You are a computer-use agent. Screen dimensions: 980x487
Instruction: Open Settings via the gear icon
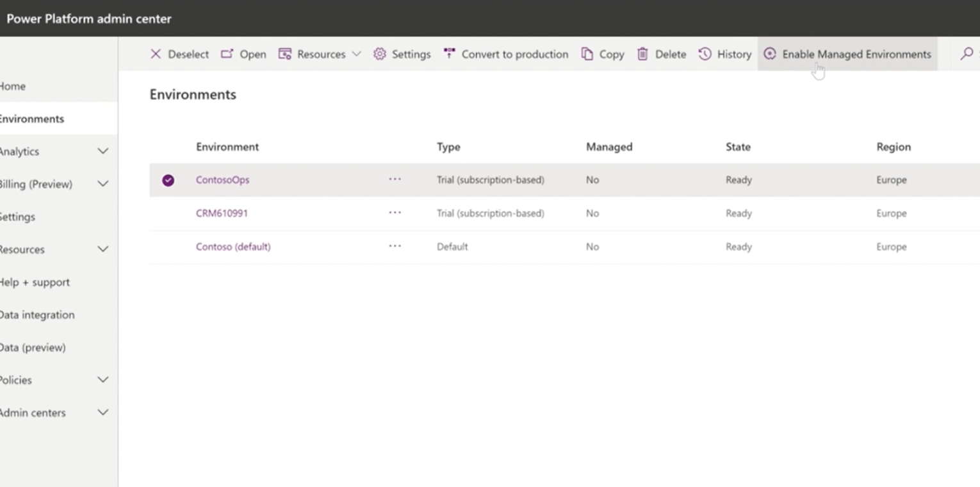tap(379, 54)
